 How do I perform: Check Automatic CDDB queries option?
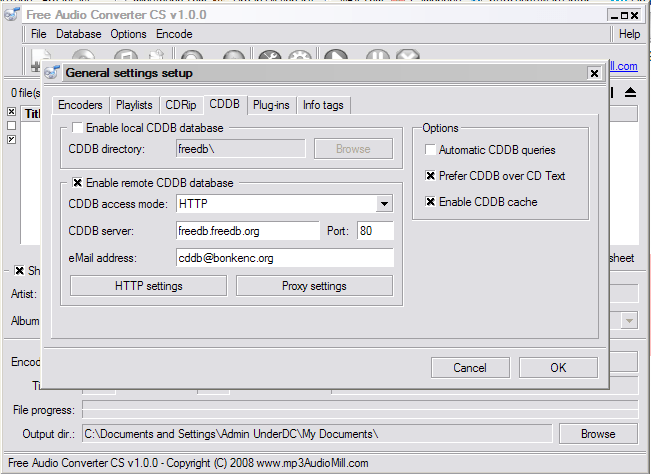(430, 149)
